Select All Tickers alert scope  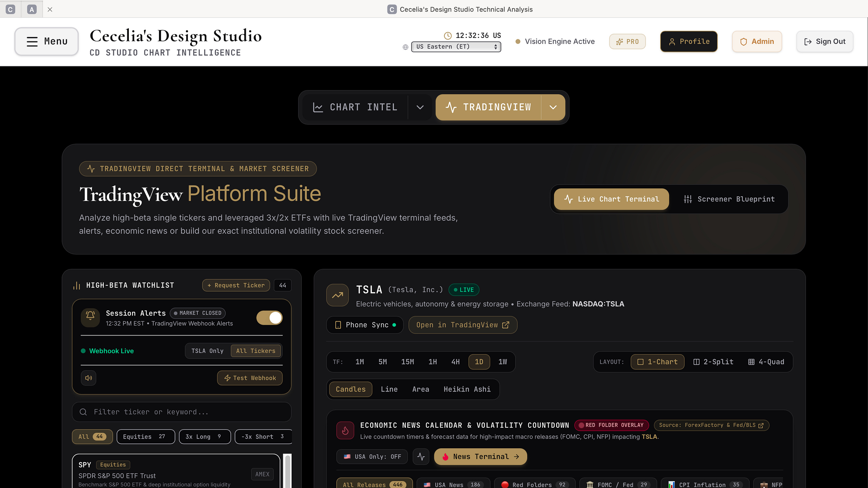(256, 351)
